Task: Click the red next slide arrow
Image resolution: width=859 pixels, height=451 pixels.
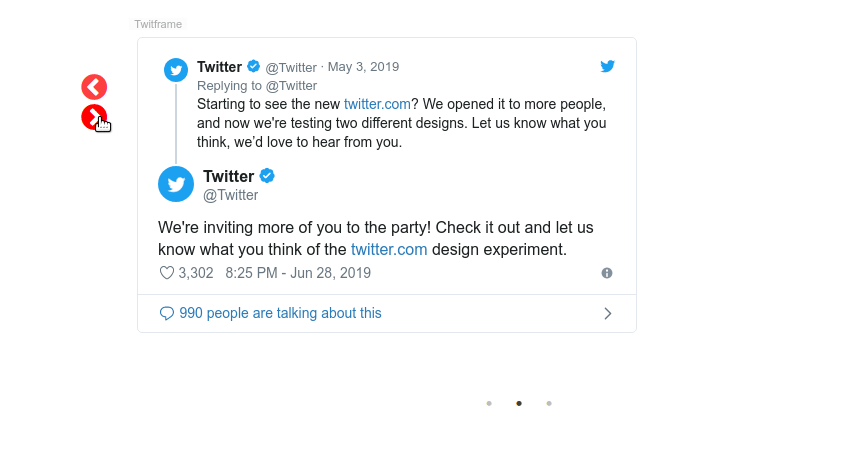Action: [94, 118]
